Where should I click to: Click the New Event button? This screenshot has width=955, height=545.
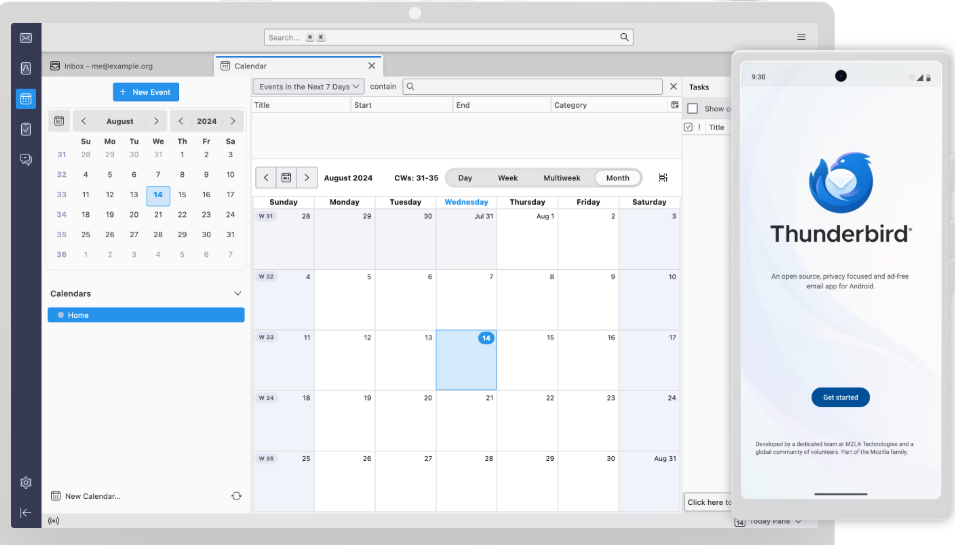pyautogui.click(x=146, y=92)
